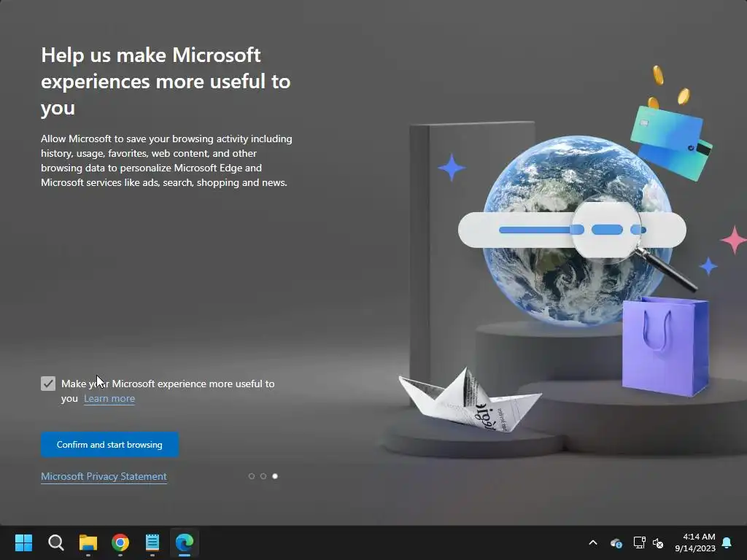Uncheck 'Make your Microsoft experience more useful' checkbox
This screenshot has height=560, width=747.
tap(48, 384)
